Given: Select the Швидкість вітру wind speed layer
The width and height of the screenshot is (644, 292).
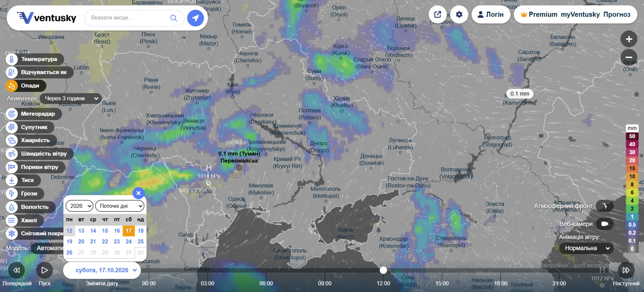Looking at the screenshot, I should (x=39, y=154).
